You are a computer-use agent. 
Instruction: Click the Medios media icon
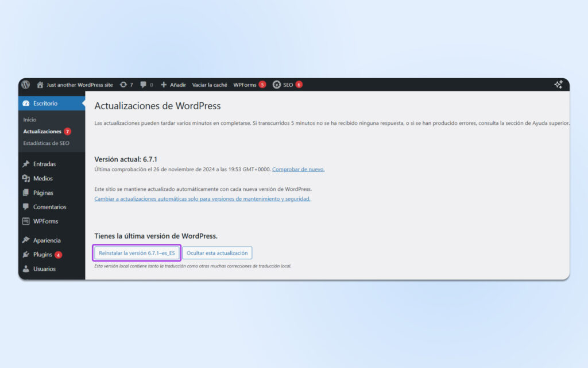[x=26, y=178]
